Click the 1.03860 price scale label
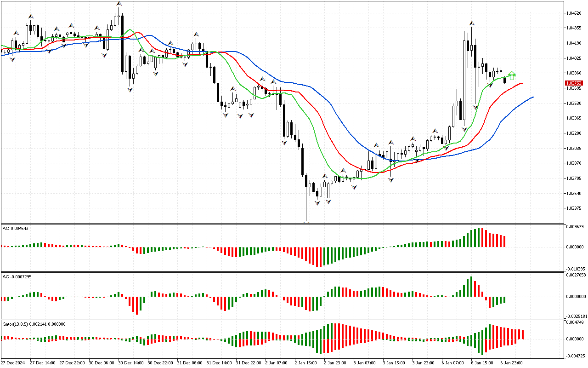 coord(574,73)
